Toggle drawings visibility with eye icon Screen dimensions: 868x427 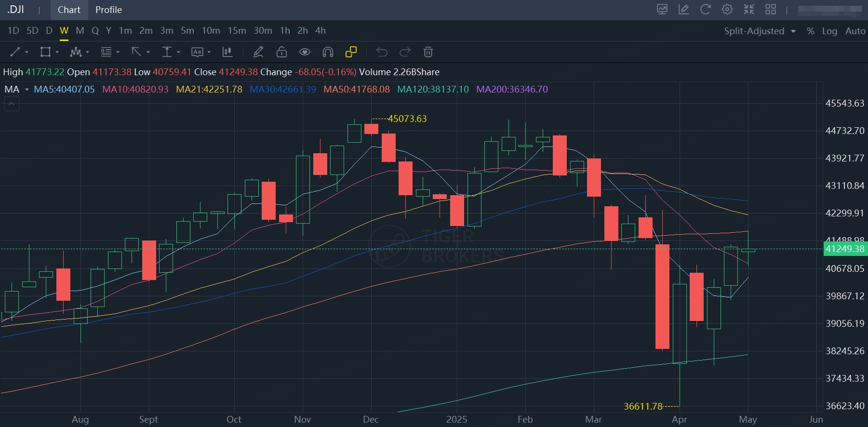305,52
